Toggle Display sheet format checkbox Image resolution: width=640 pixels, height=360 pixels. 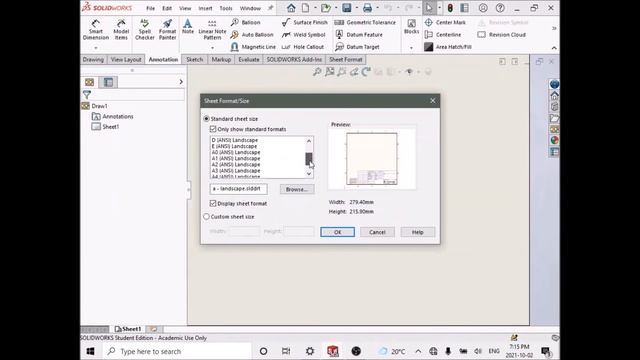(213, 203)
